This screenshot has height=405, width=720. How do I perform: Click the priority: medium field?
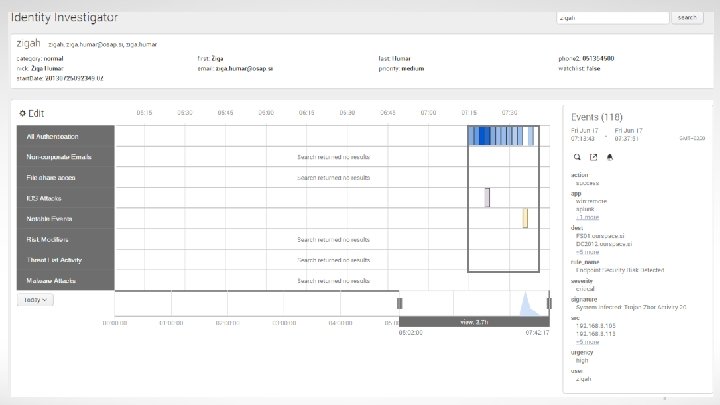(401, 68)
